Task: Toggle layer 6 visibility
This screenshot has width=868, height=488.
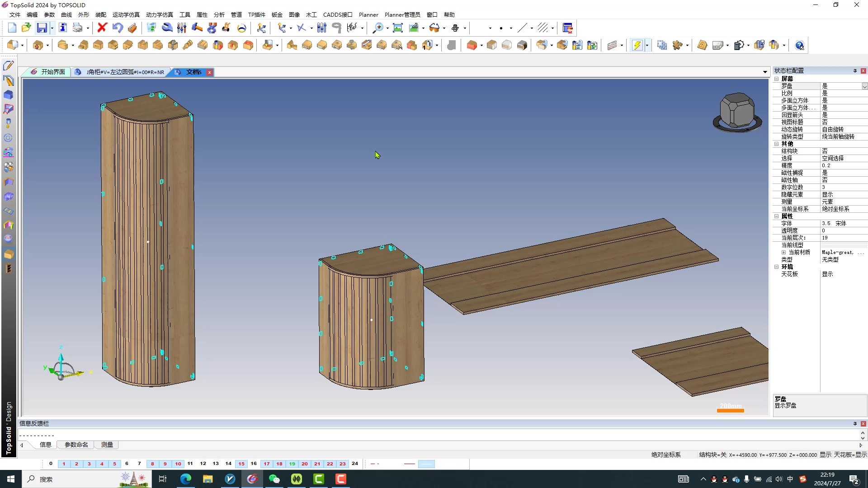Action: point(127,464)
